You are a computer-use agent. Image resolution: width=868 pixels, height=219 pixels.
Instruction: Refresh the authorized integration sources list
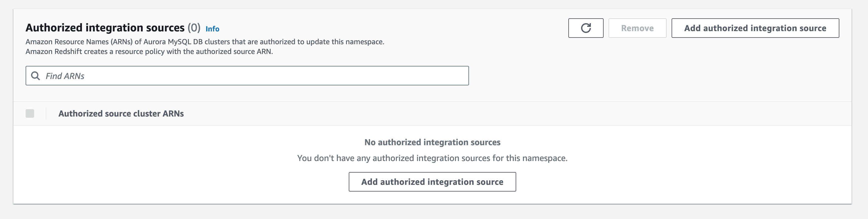[586, 28]
